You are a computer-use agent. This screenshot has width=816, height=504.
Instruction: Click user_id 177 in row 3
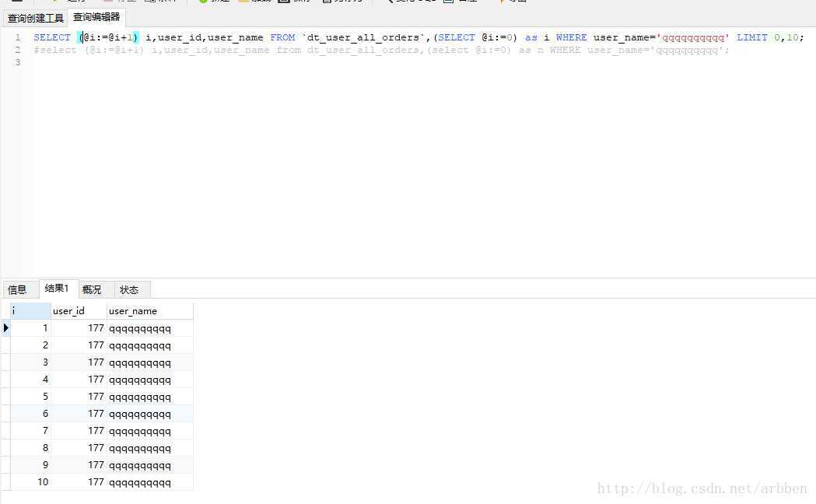[79, 362]
